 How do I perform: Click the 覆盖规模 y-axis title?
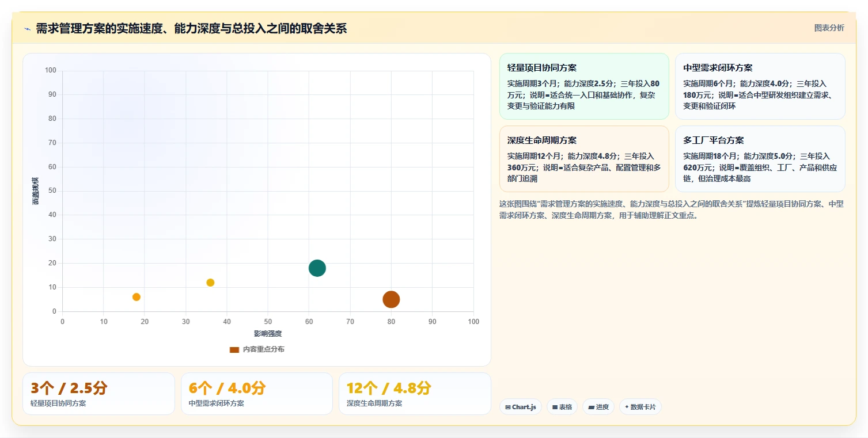(35, 191)
